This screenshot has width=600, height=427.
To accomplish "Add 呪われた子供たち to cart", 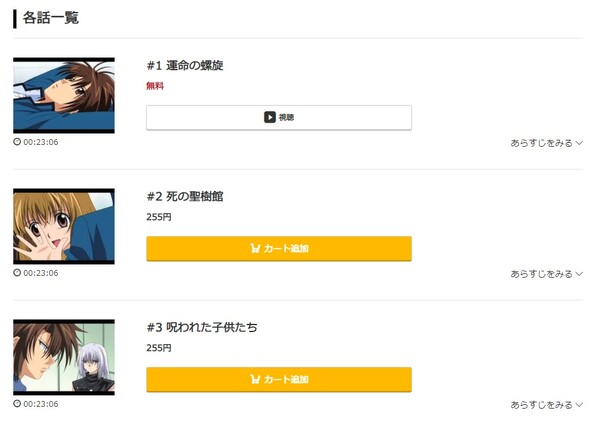I will pyautogui.click(x=279, y=380).
